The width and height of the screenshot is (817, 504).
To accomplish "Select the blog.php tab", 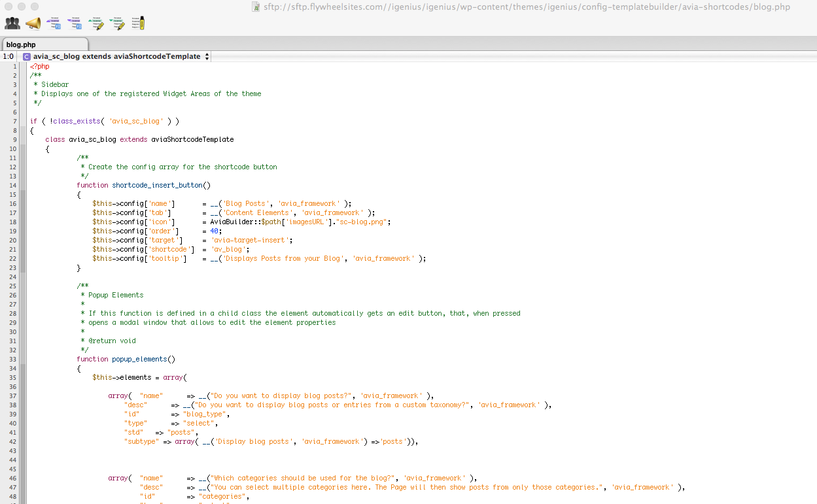I will [44, 44].
